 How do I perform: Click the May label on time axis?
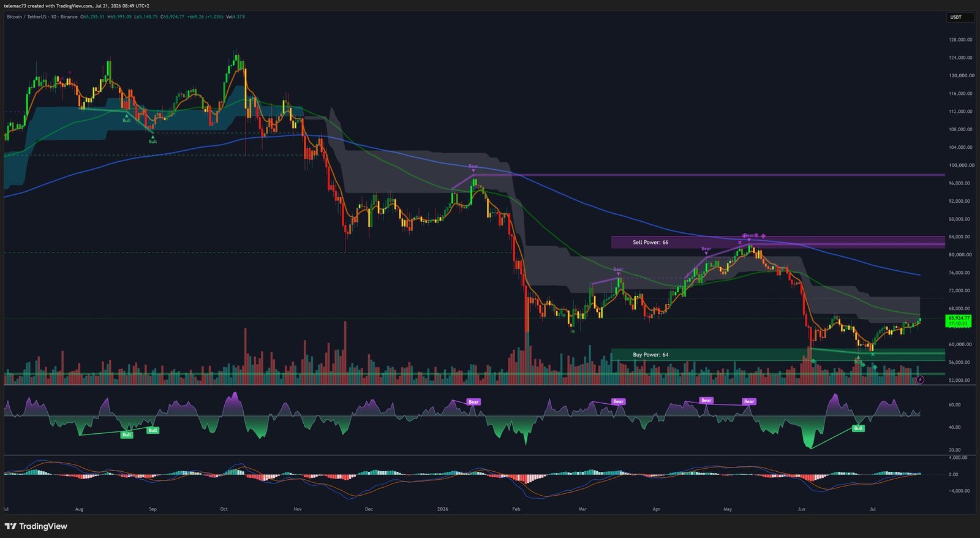point(728,509)
